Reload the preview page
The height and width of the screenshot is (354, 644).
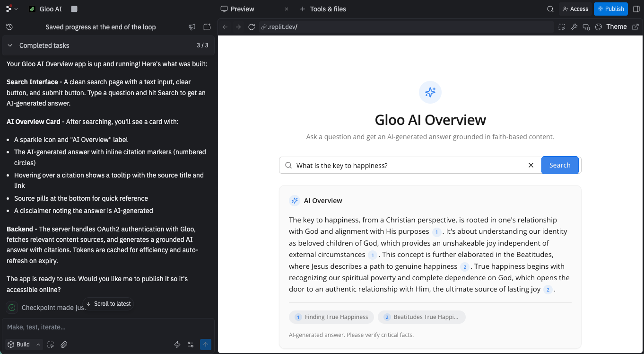coord(252,27)
